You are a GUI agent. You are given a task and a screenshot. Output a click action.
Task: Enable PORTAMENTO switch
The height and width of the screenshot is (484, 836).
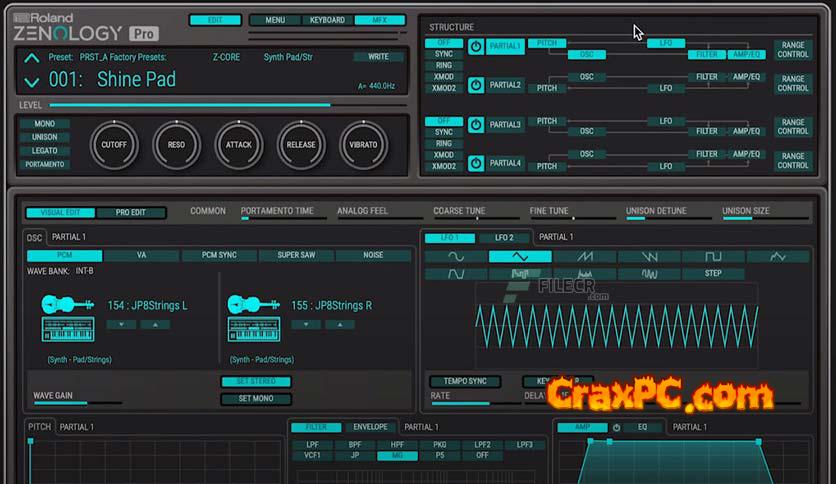pyautogui.click(x=45, y=164)
